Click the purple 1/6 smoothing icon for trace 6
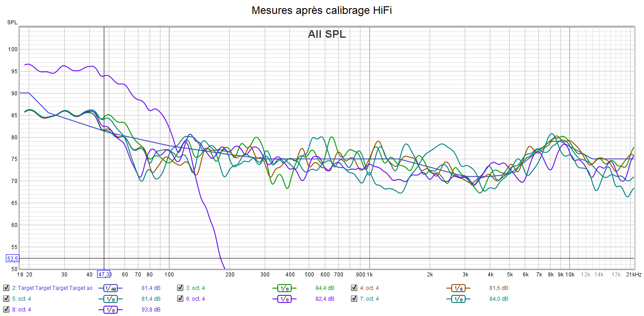 point(282,299)
